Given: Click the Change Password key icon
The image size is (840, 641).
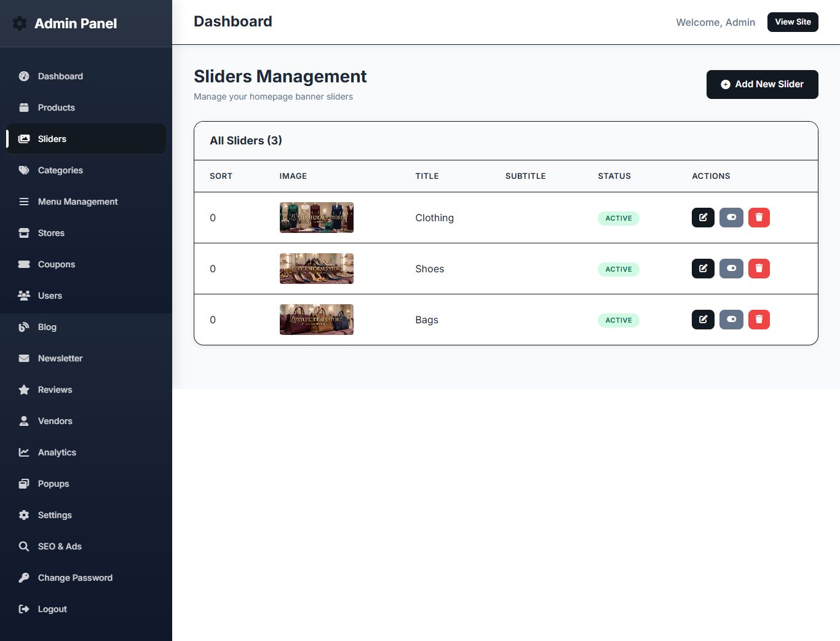Looking at the screenshot, I should pyautogui.click(x=24, y=578).
